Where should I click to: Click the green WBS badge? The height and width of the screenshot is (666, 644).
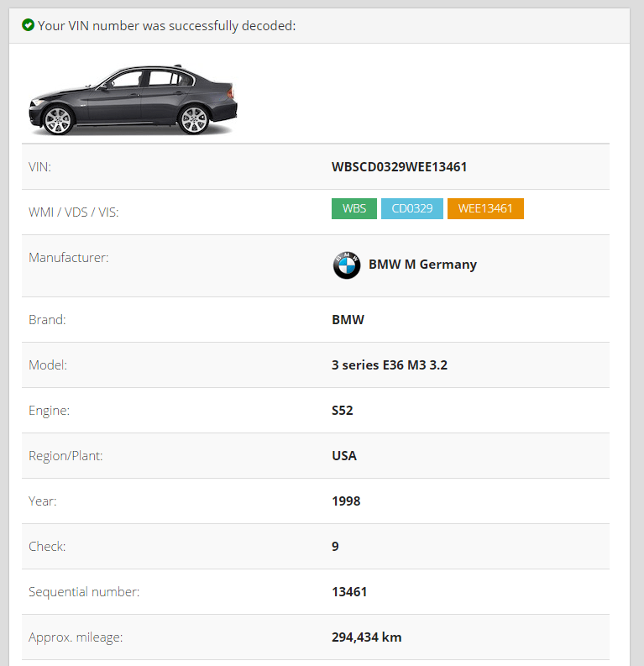pos(354,208)
